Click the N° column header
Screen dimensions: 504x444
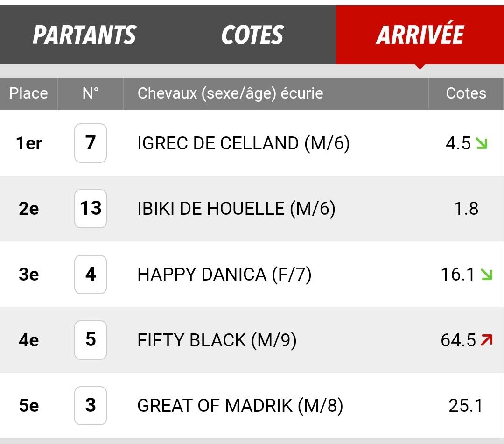pyautogui.click(x=91, y=93)
